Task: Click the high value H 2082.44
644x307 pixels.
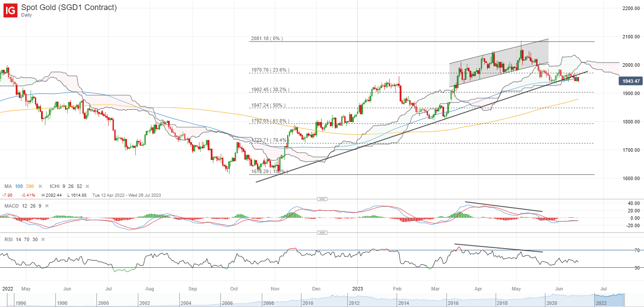Action: [52, 195]
